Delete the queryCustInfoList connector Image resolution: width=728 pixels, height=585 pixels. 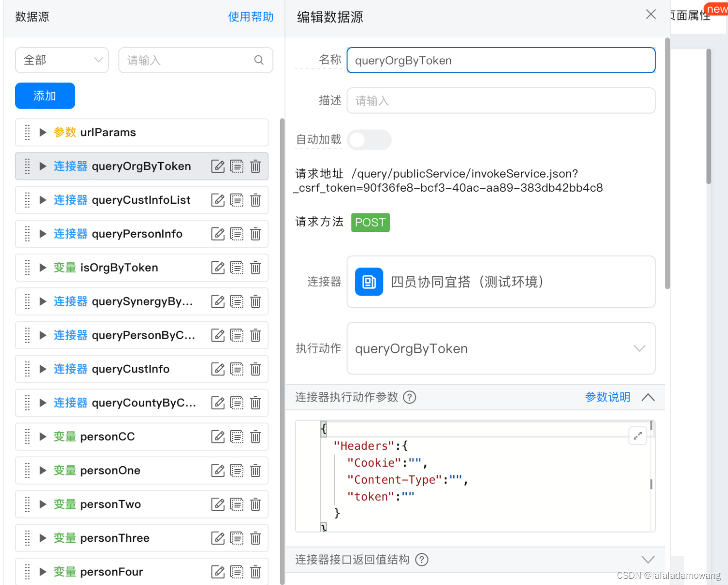pos(255,200)
